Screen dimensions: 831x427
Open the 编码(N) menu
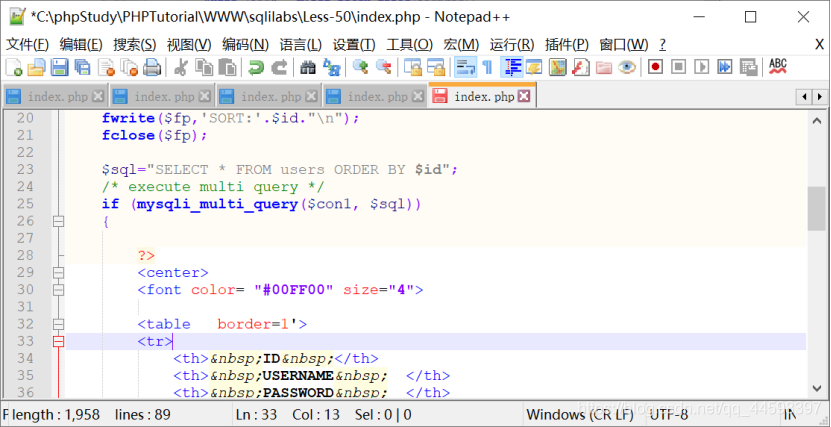pyautogui.click(x=245, y=45)
